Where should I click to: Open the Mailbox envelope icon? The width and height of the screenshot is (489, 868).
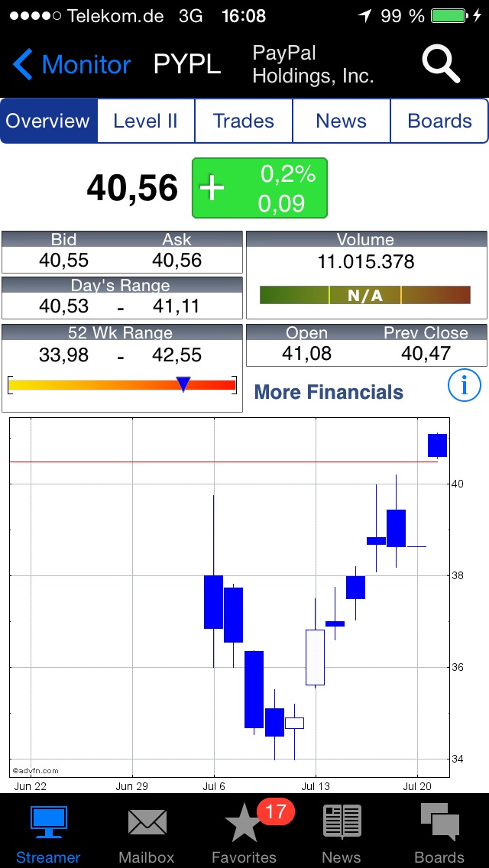pyautogui.click(x=147, y=824)
